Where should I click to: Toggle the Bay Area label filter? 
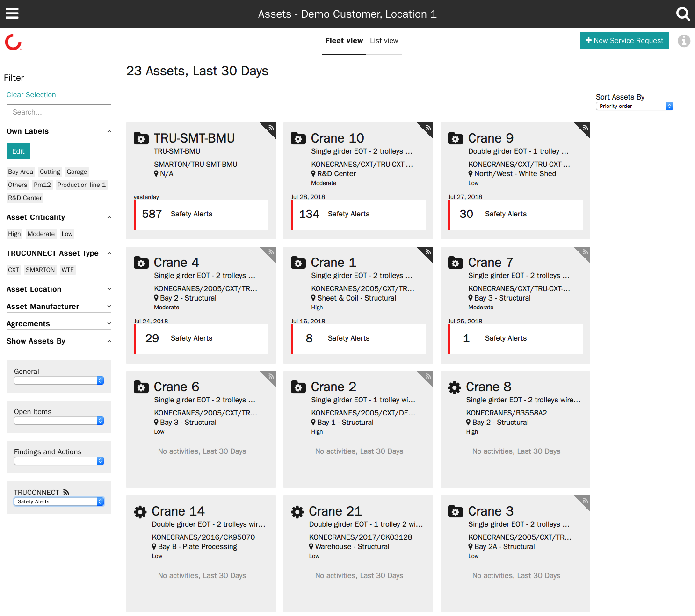point(21,172)
